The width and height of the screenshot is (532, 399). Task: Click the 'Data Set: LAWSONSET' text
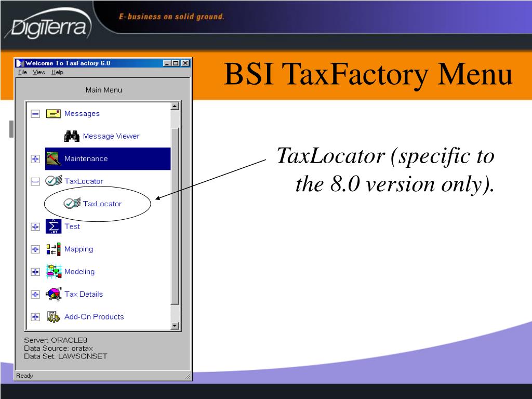tap(65, 356)
